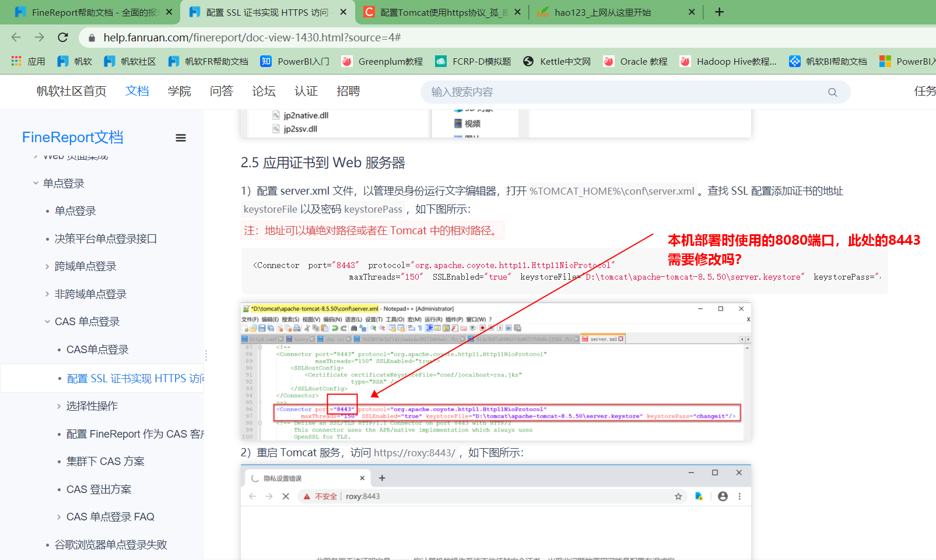Viewport: 936px width, 560px height.
Task: Open the Hadoop Hive教程 bookmark
Action: click(728, 61)
